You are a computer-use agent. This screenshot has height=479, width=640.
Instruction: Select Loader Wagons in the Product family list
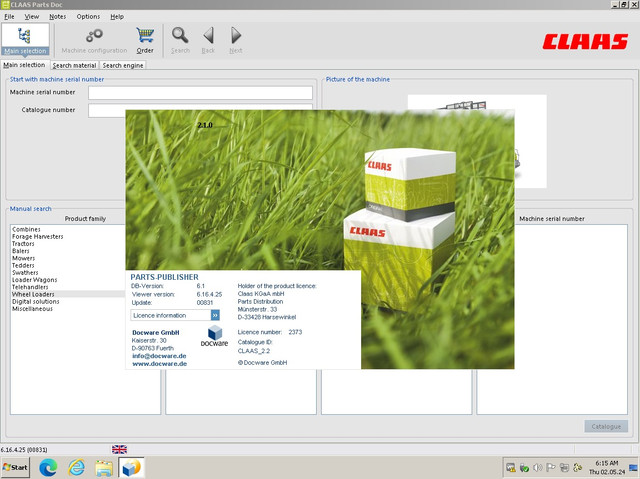[35, 280]
